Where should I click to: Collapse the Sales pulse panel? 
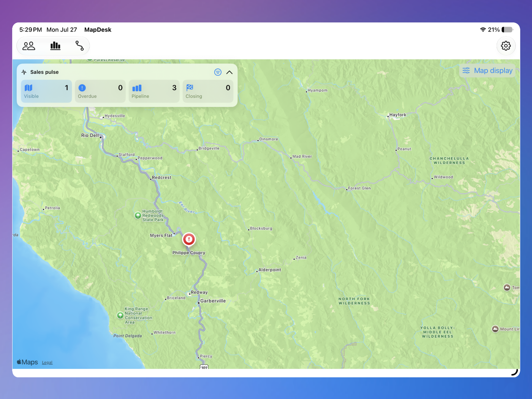click(x=230, y=72)
